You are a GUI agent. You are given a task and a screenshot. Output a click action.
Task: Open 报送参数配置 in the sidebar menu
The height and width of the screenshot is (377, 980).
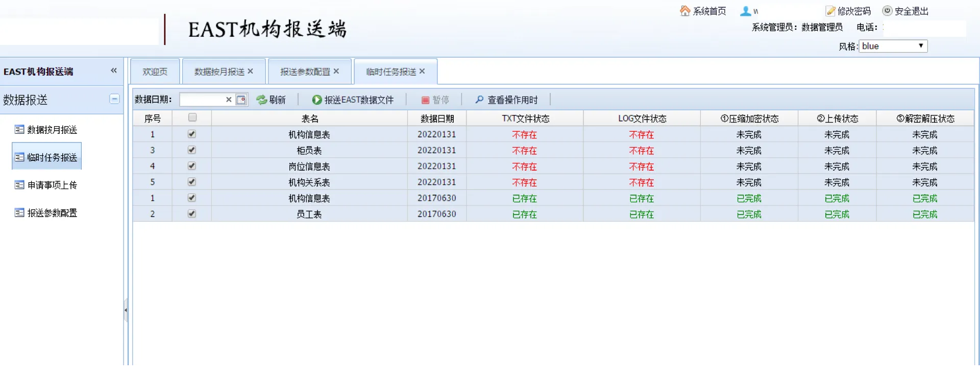point(52,213)
